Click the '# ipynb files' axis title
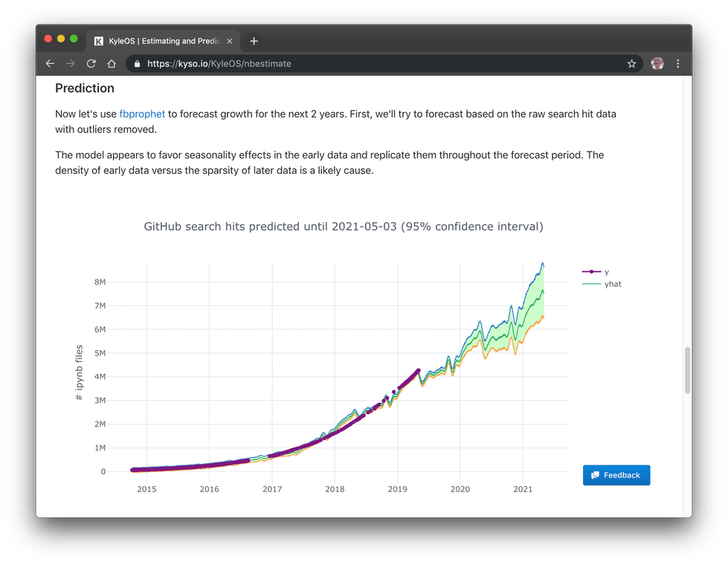This screenshot has height=565, width=728. [x=79, y=372]
